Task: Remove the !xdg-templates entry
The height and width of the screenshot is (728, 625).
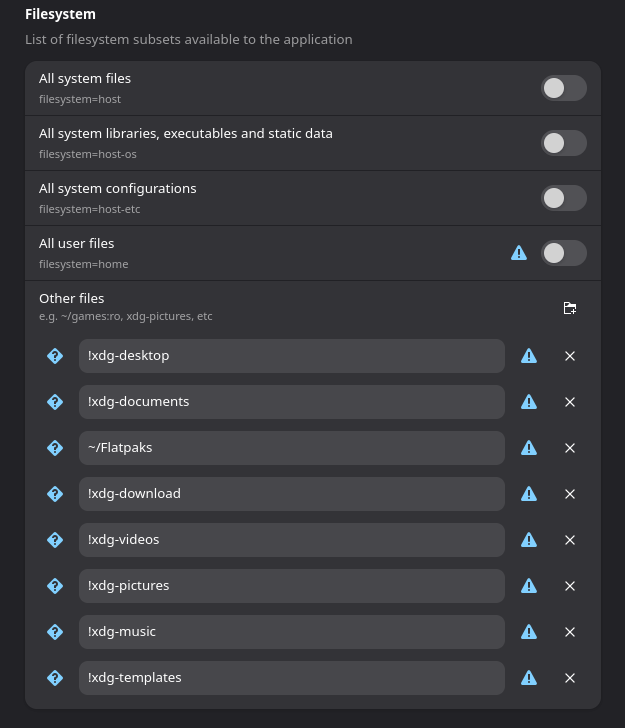Action: click(570, 678)
